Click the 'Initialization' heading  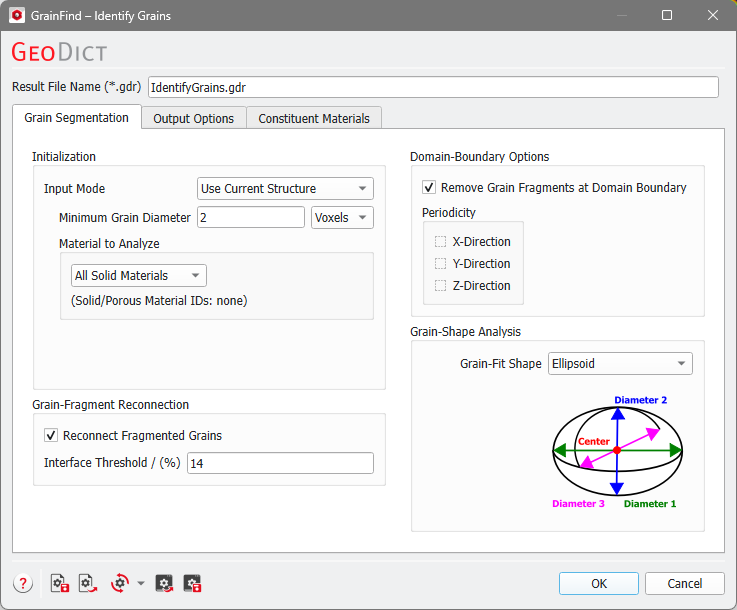tap(64, 156)
